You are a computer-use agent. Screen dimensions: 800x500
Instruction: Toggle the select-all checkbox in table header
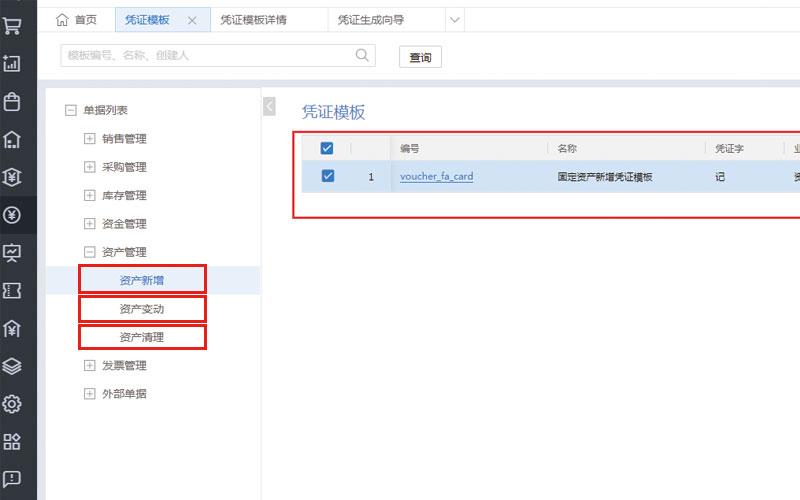click(327, 148)
